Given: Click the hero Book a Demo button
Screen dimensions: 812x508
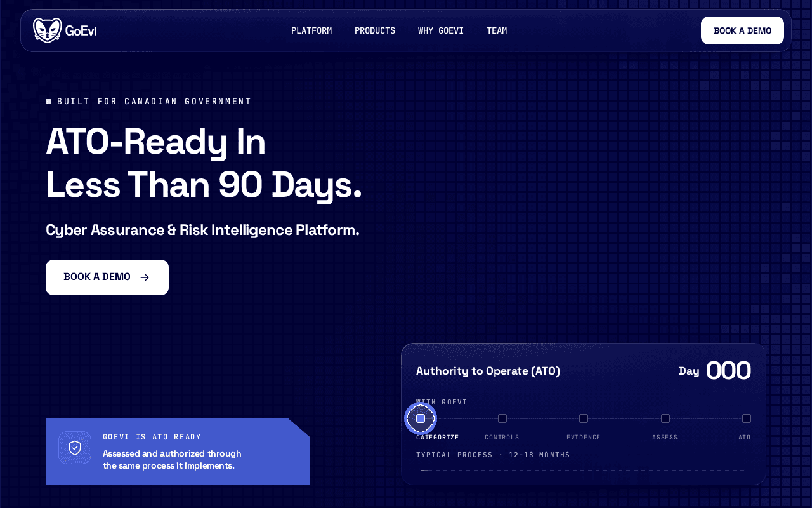Looking at the screenshot, I should click(107, 277).
